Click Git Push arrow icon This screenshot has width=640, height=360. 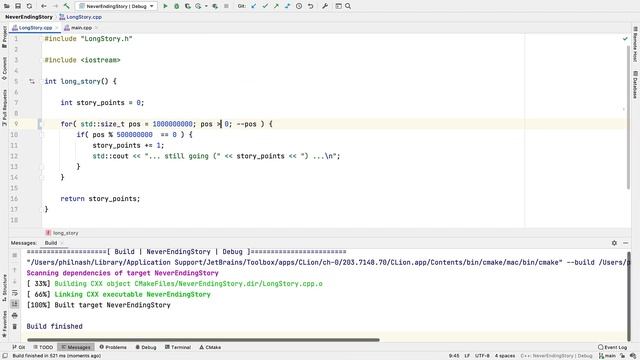pyautogui.click(x=276, y=6)
